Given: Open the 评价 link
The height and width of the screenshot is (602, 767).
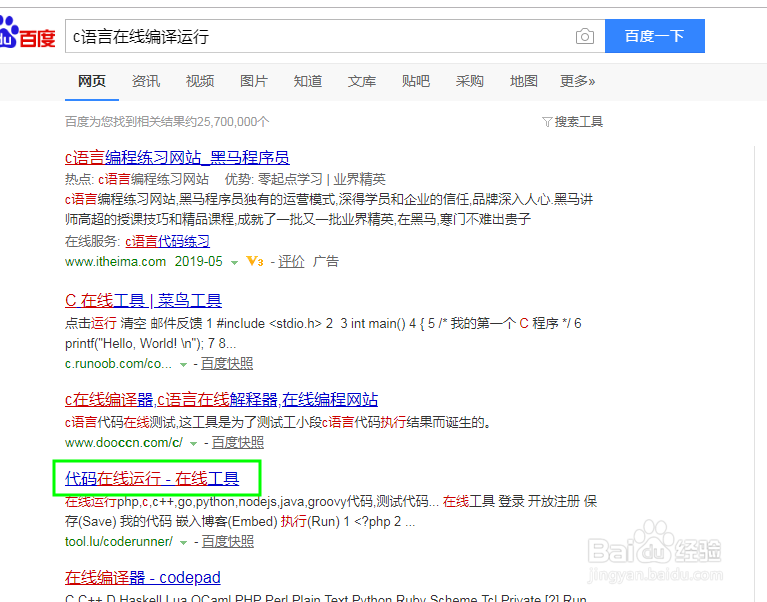Looking at the screenshot, I should pyautogui.click(x=291, y=262).
